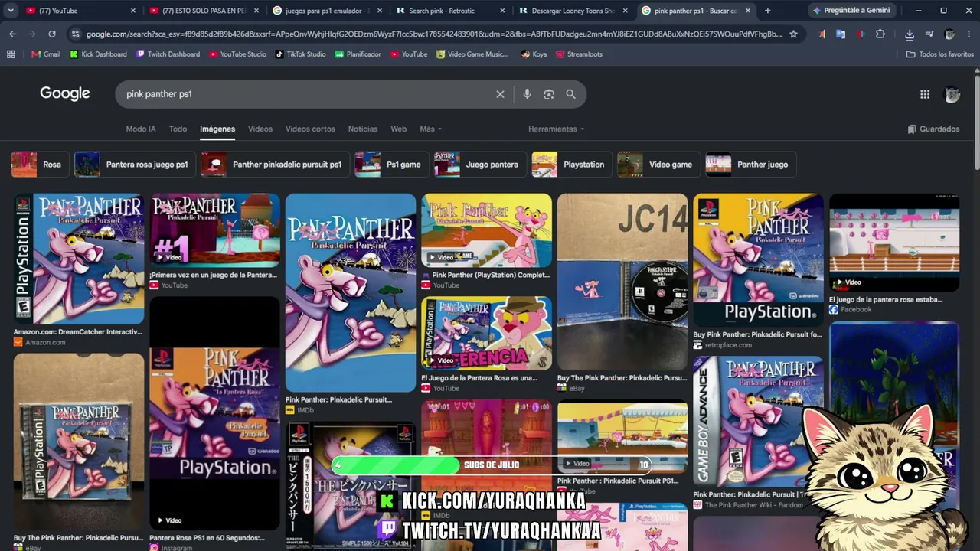Open the Google account avatar
The width and height of the screenshot is (980, 551).
point(952,94)
